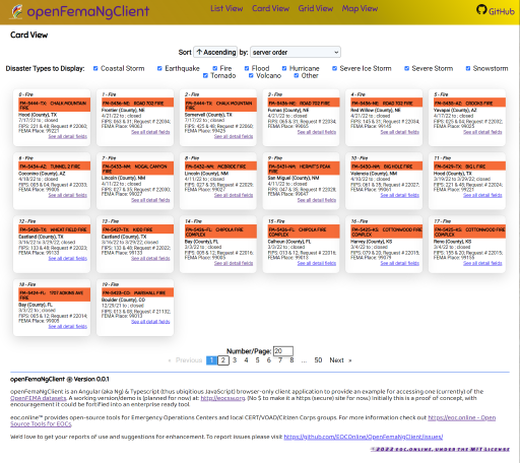Toggle the Volcano checkbox
The width and height of the screenshot is (520, 463).
(251, 76)
